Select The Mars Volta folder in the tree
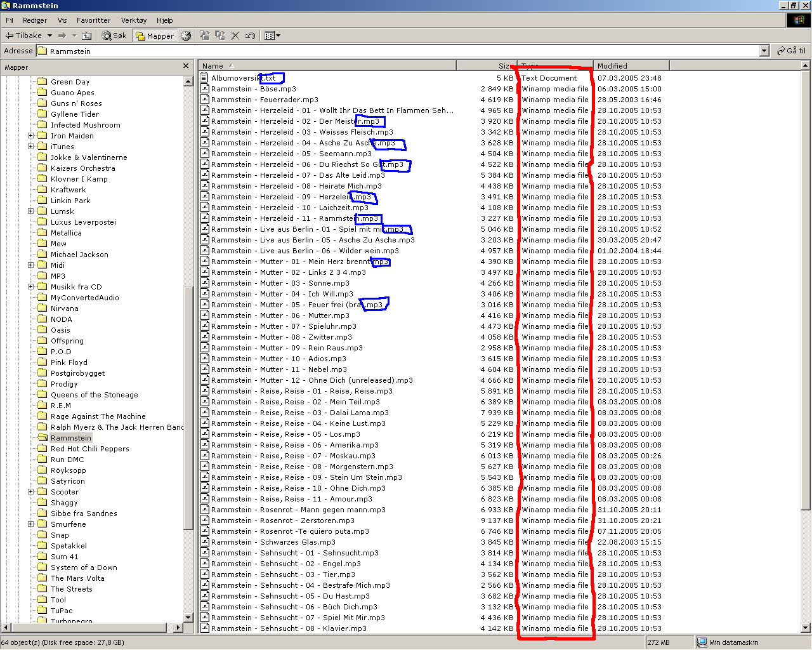Image resolution: width=812 pixels, height=650 pixels. [x=77, y=578]
